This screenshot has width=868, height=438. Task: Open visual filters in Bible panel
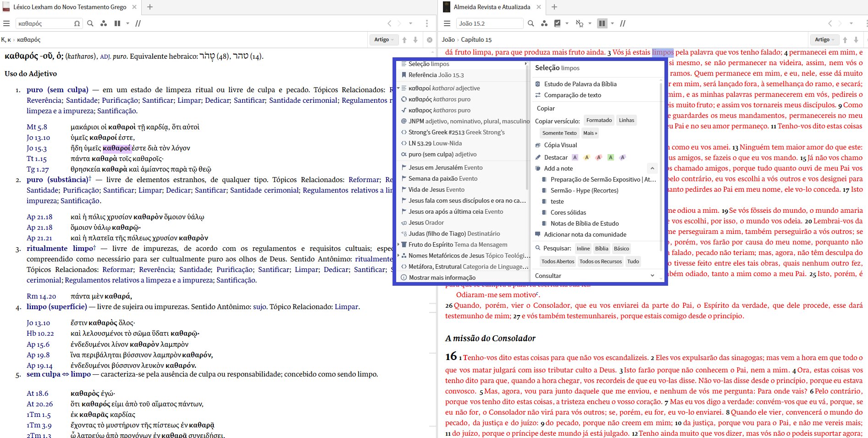(544, 23)
